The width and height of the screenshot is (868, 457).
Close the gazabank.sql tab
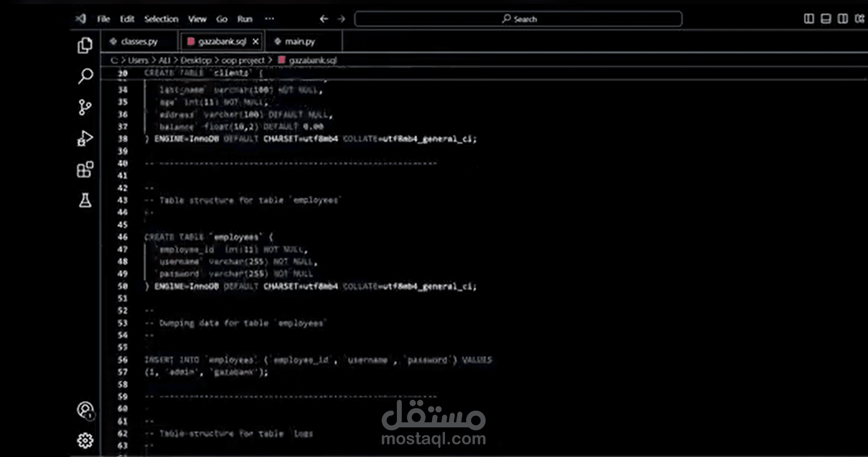coord(256,41)
